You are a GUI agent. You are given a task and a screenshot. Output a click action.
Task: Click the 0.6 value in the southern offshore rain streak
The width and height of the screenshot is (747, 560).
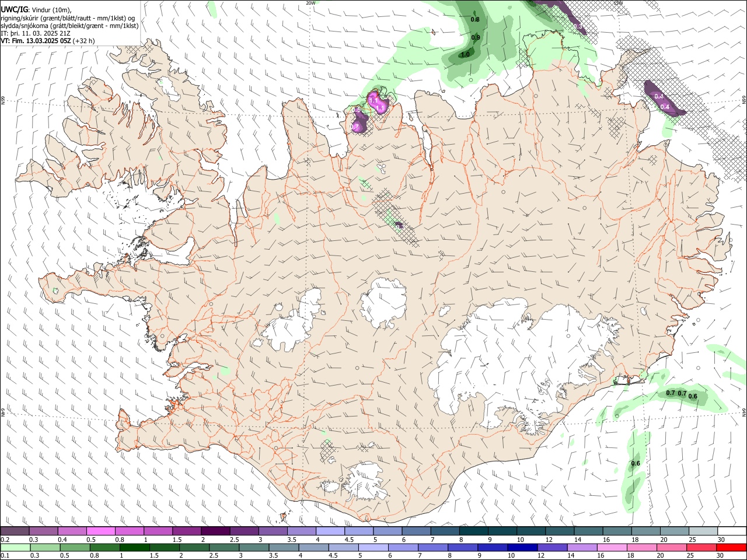(x=636, y=463)
